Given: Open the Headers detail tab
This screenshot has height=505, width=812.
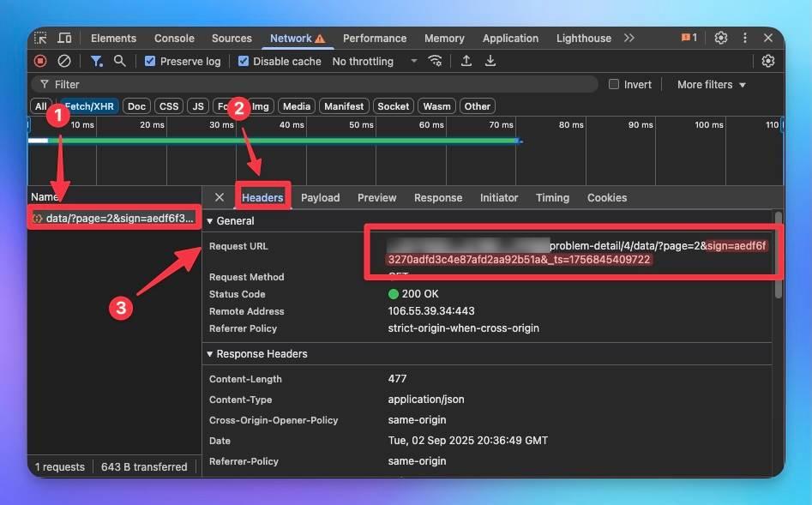Looking at the screenshot, I should pyautogui.click(x=262, y=197).
